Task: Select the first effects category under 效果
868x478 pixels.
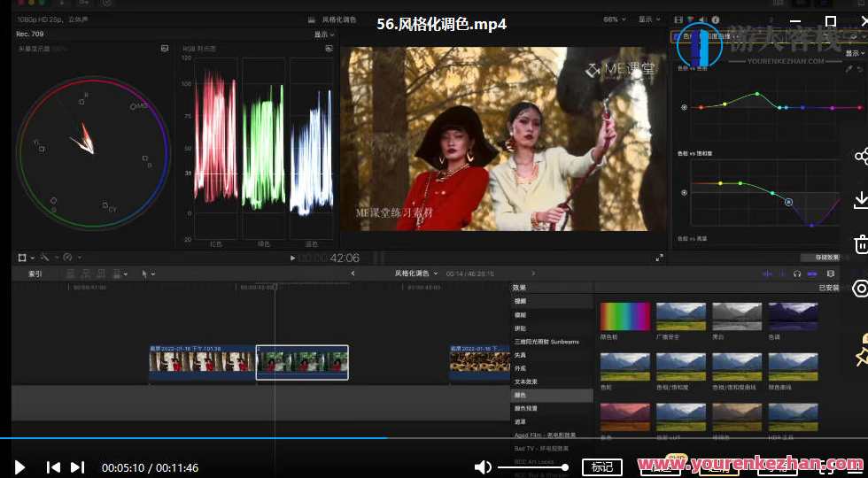Action: pos(552,302)
